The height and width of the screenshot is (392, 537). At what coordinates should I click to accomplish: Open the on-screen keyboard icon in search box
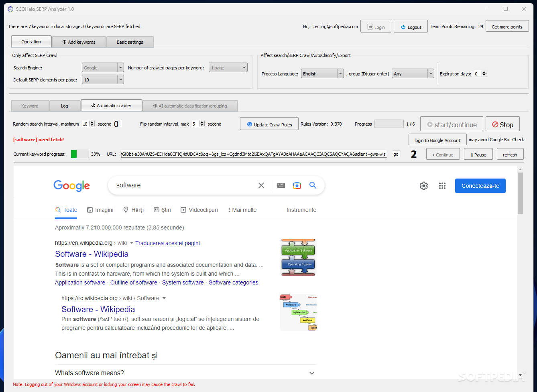[x=281, y=185]
